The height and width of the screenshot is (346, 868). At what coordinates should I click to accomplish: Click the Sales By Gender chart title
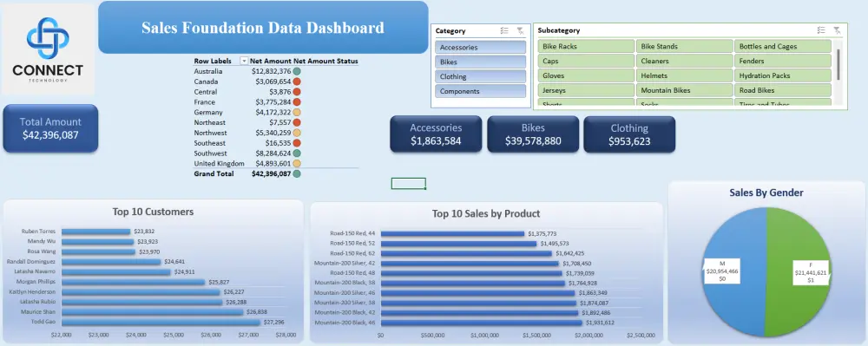tap(766, 193)
